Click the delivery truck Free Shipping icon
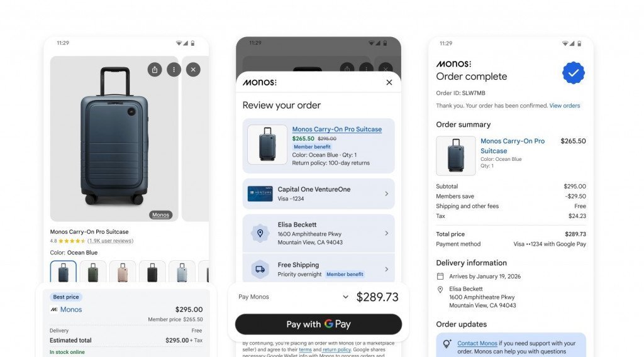This screenshot has height=357, width=644. coord(260,269)
